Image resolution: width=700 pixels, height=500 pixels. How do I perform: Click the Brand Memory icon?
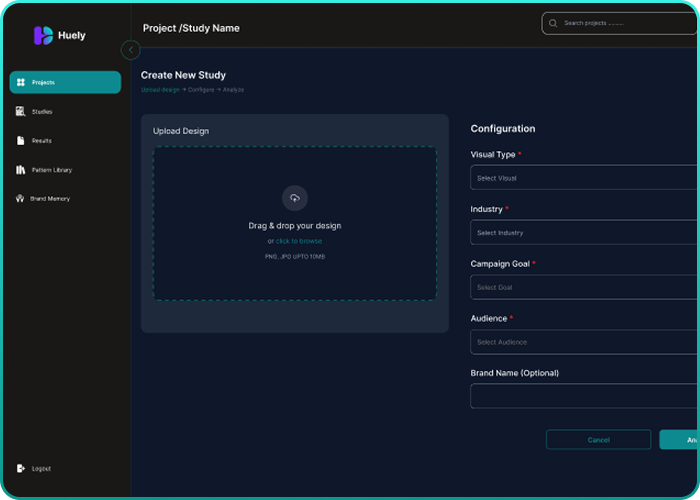click(21, 199)
